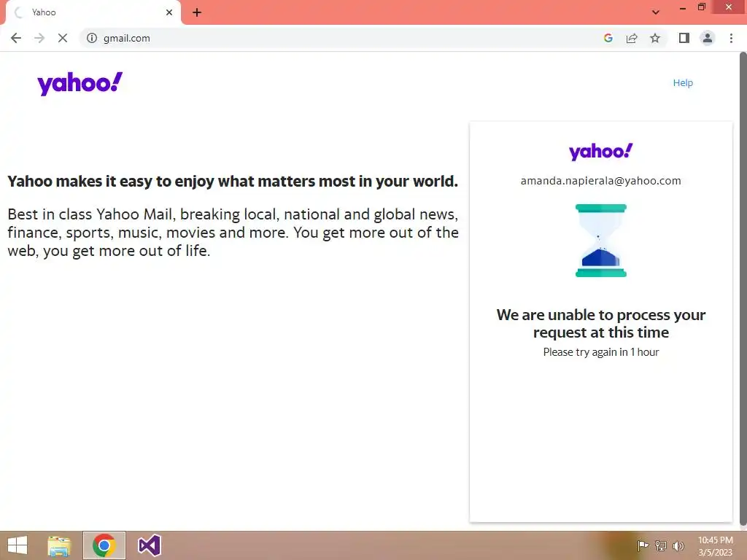Click the page vertical scrollbar

743,290
